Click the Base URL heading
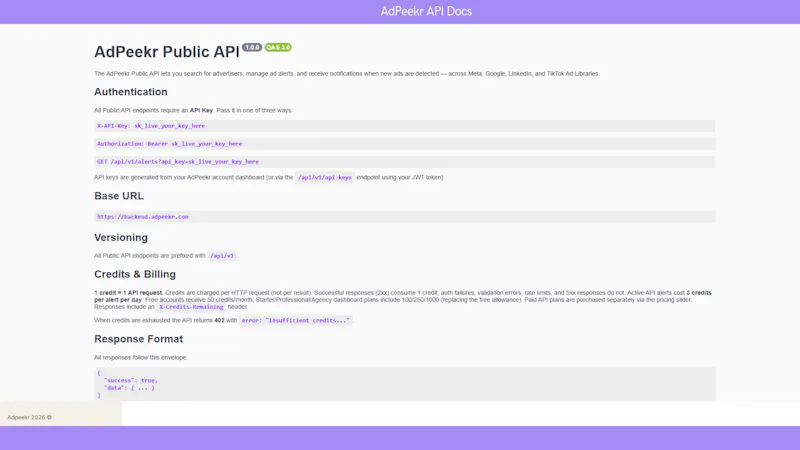 click(x=119, y=196)
